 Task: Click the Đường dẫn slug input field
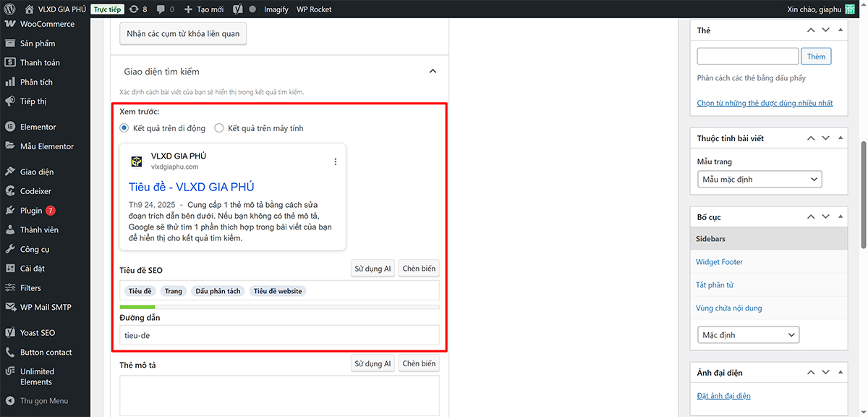[x=279, y=335]
